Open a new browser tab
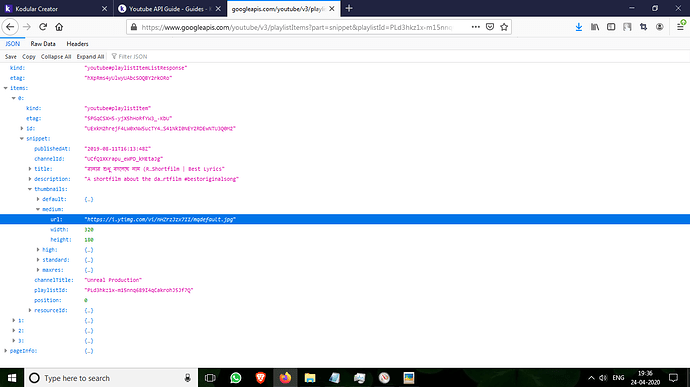Screen dimensions: 690x387 point(349,8)
